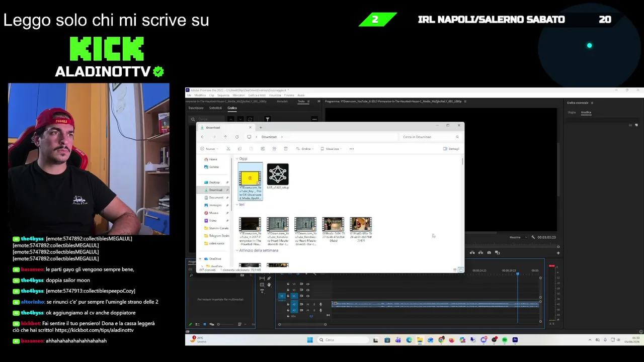
Task: Click the Copy icon in File Explorer toolbar
Action: (239, 149)
